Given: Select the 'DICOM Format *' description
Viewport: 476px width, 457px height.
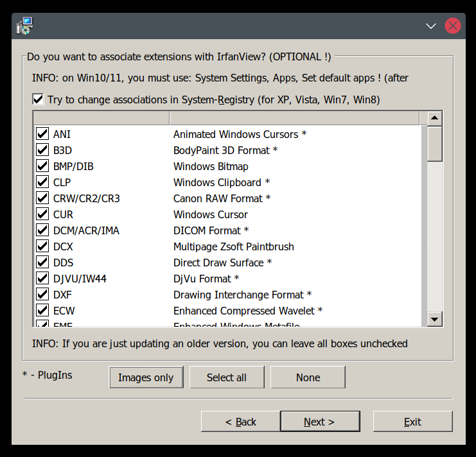Looking at the screenshot, I should pos(211,230).
